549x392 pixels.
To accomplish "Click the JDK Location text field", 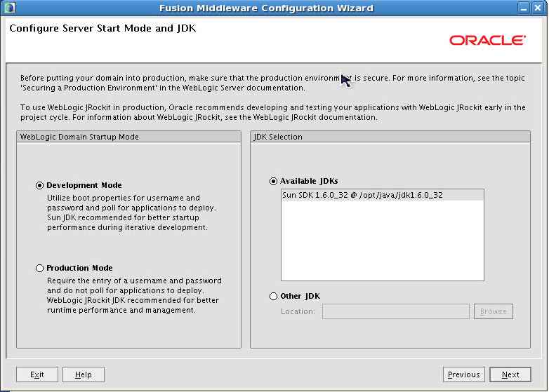I will 395,311.
